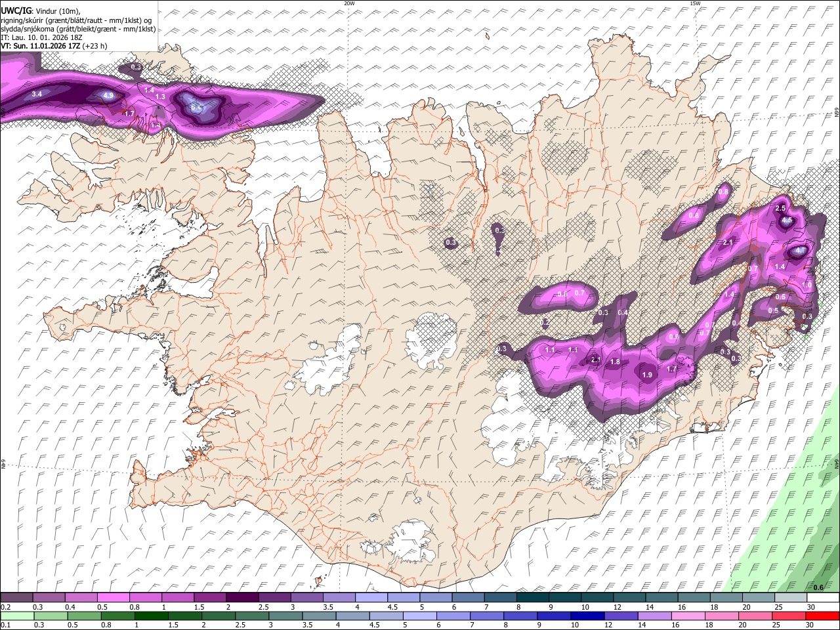Click the '15W' longitude label
The height and width of the screenshot is (630, 840).
click(696, 3)
